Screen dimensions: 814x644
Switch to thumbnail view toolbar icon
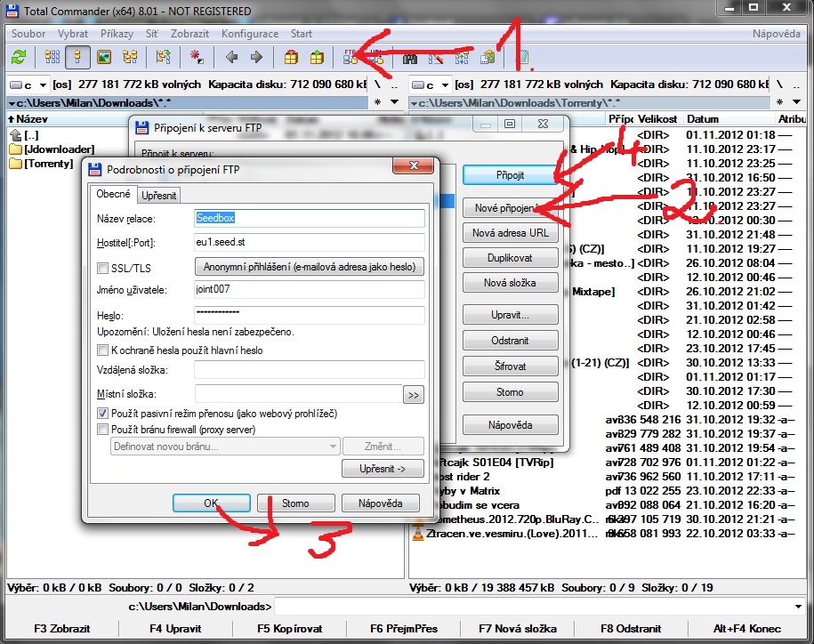point(104,58)
